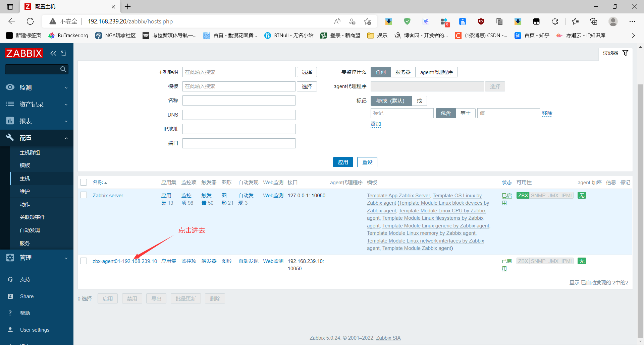Click the 添加 tag link
Viewport: 644px width, 345px height.
coord(376,124)
